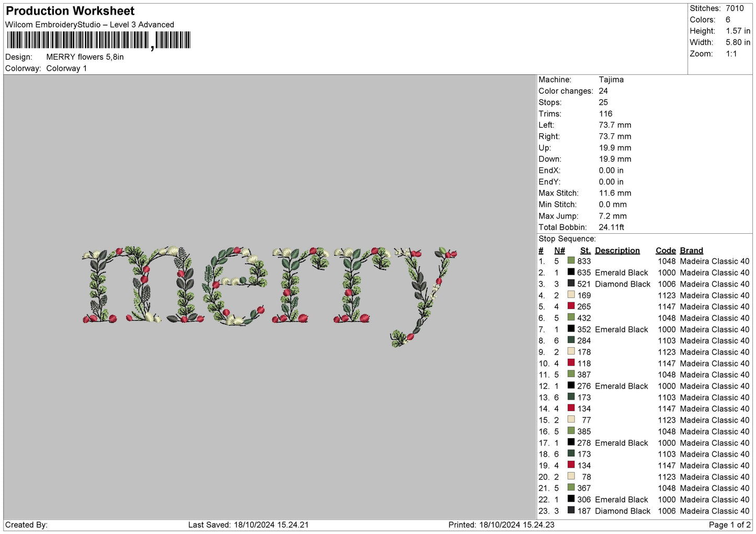Click the N# column header
The width and height of the screenshot is (756, 534).
coord(559,251)
